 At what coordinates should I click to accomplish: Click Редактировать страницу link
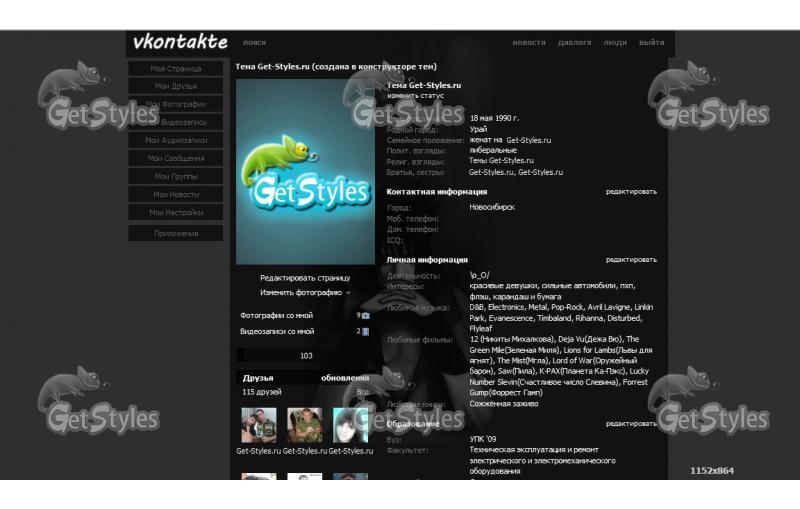(305, 278)
